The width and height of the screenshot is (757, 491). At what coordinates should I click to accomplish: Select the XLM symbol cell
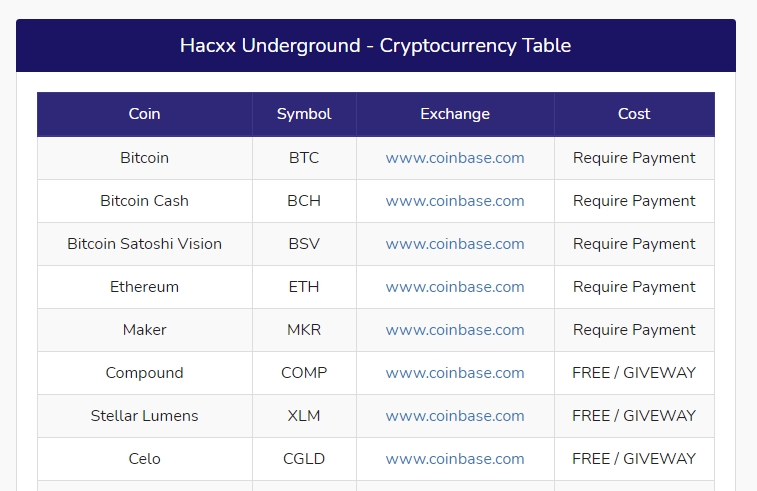[304, 416]
